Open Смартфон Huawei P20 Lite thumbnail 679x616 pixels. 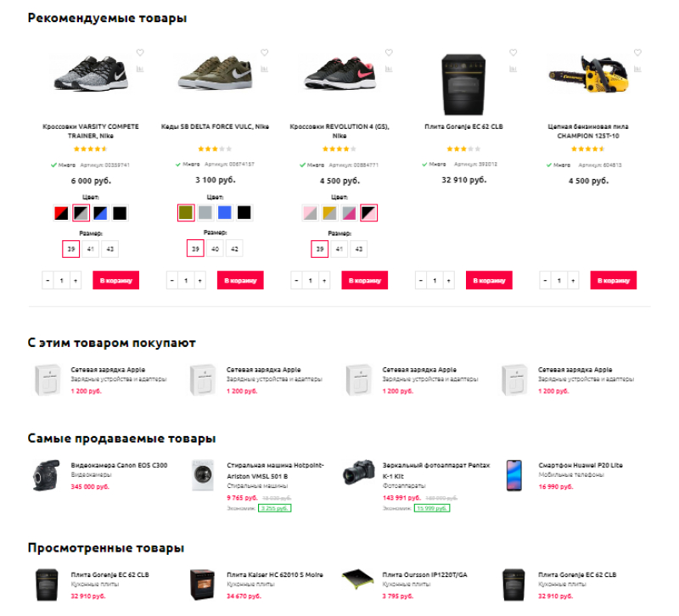pos(514,475)
